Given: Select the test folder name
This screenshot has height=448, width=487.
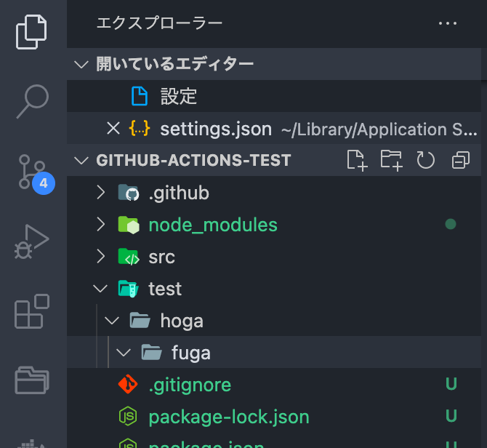Looking at the screenshot, I should [165, 289].
